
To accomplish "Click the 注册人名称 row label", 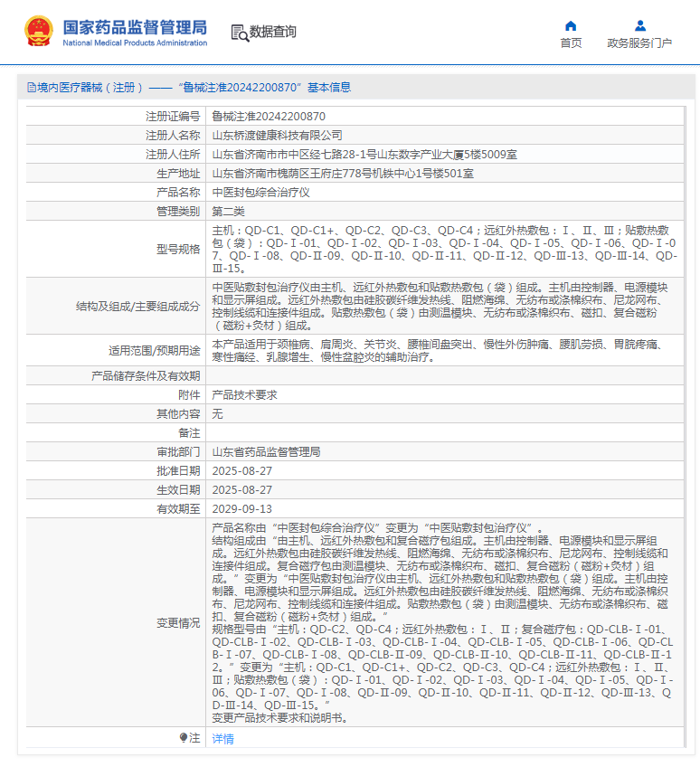I will tap(173, 136).
